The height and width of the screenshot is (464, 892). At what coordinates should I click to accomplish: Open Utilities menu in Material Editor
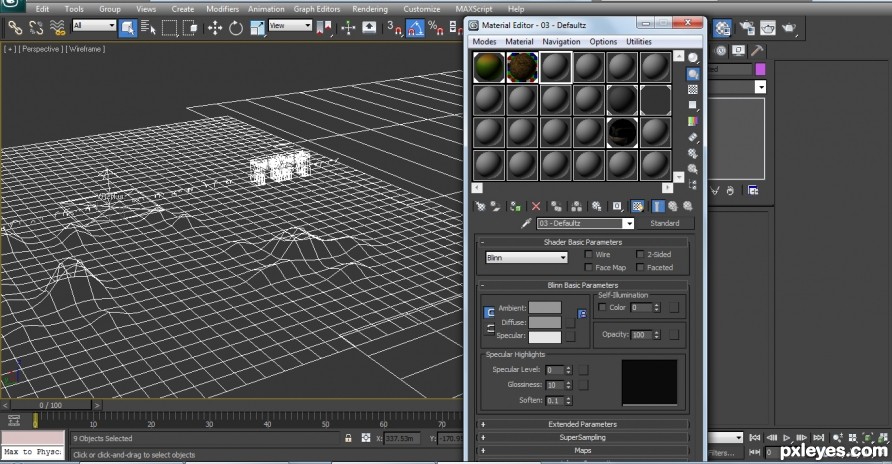639,42
